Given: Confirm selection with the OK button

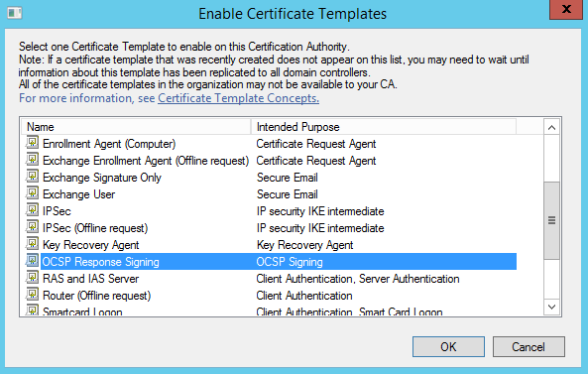Looking at the screenshot, I should (448, 346).
